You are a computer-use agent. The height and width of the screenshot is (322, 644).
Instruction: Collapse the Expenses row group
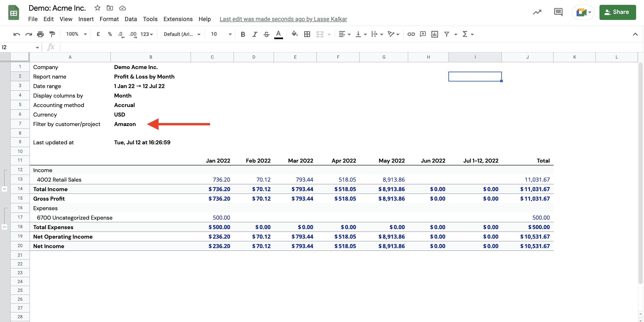(4, 227)
